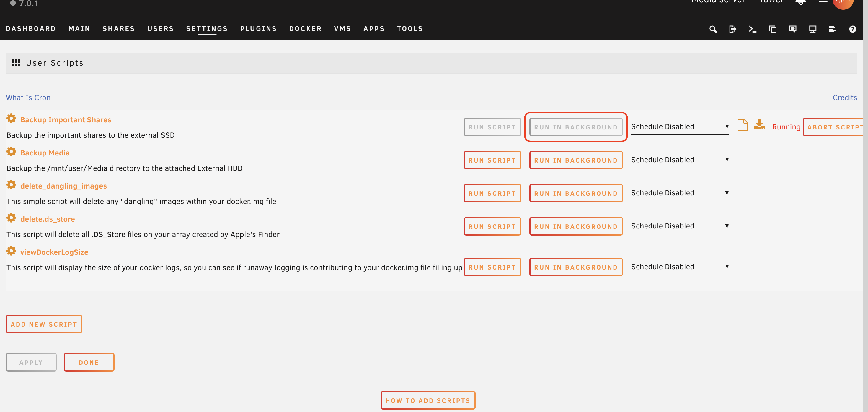
Task: Open schedule dropdown for delete.ds_store
Action: pos(680,226)
